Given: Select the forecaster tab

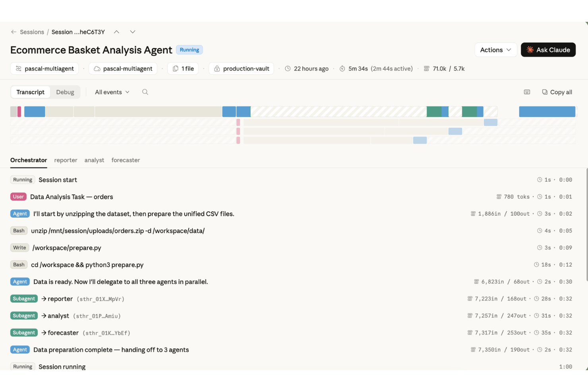Looking at the screenshot, I should click(126, 160).
